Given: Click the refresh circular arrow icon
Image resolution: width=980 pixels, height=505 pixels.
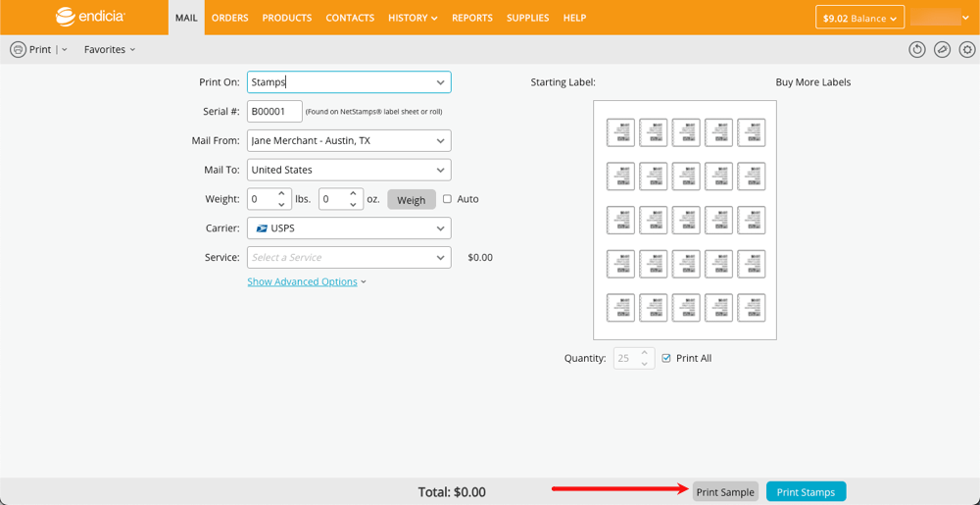Looking at the screenshot, I should coord(917,49).
